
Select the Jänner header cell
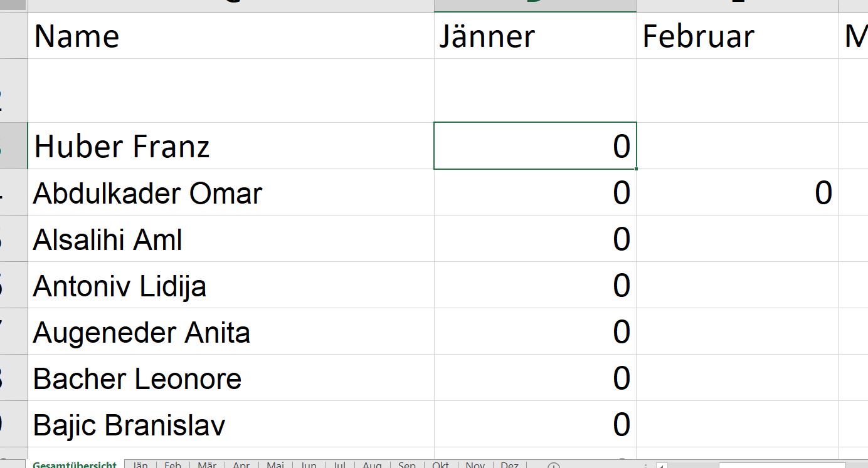(x=535, y=36)
